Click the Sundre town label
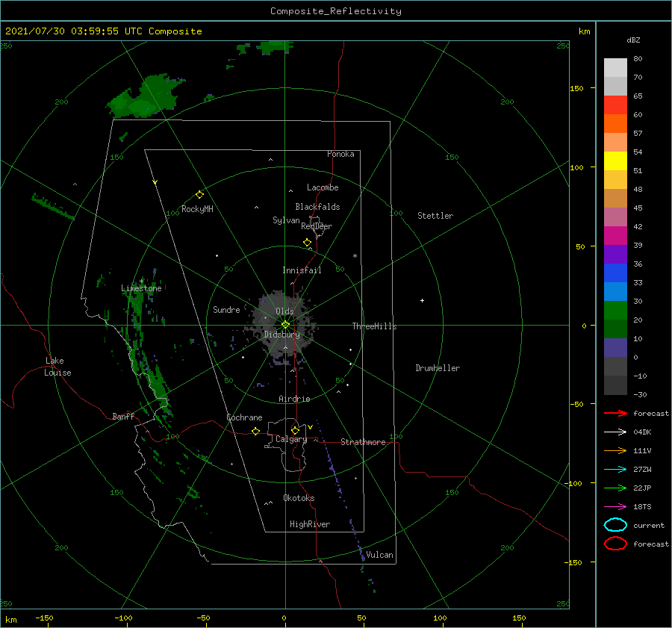 227,309
